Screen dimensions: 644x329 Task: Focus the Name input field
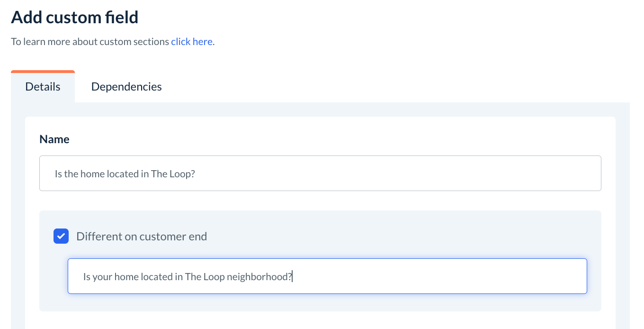(320, 174)
